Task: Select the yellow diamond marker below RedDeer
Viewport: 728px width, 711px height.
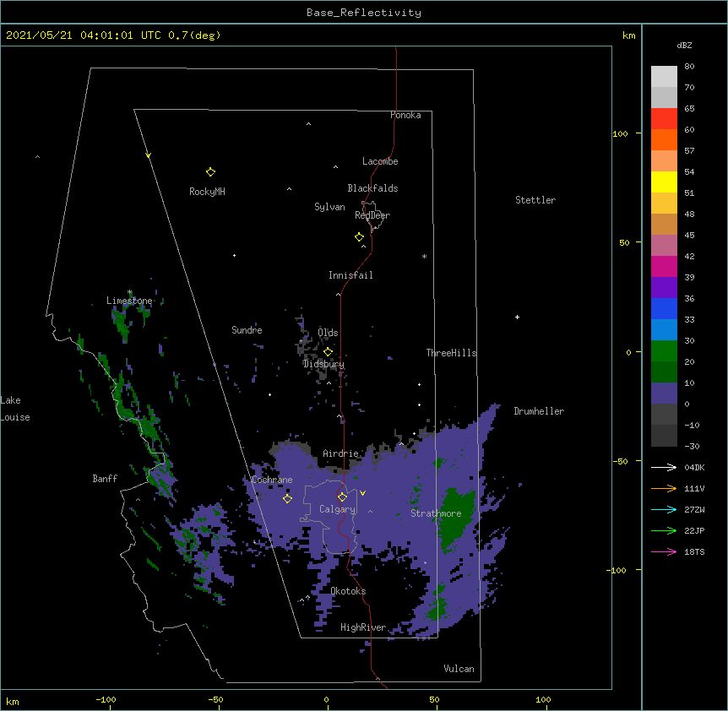Action: (360, 237)
